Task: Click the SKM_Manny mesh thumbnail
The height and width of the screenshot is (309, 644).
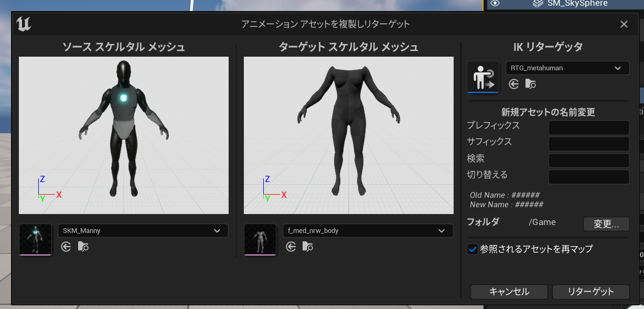Action: pyautogui.click(x=36, y=240)
